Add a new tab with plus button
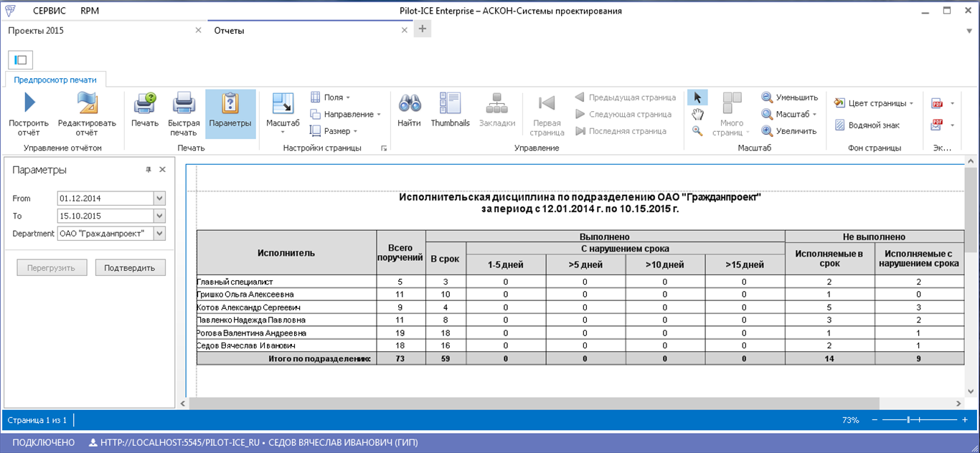The height and width of the screenshot is (453, 980). click(423, 29)
